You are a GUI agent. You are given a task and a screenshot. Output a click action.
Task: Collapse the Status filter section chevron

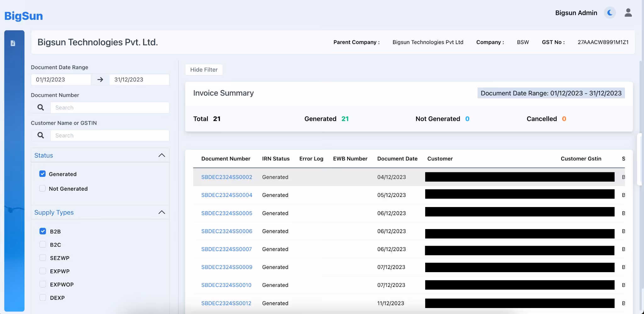162,155
